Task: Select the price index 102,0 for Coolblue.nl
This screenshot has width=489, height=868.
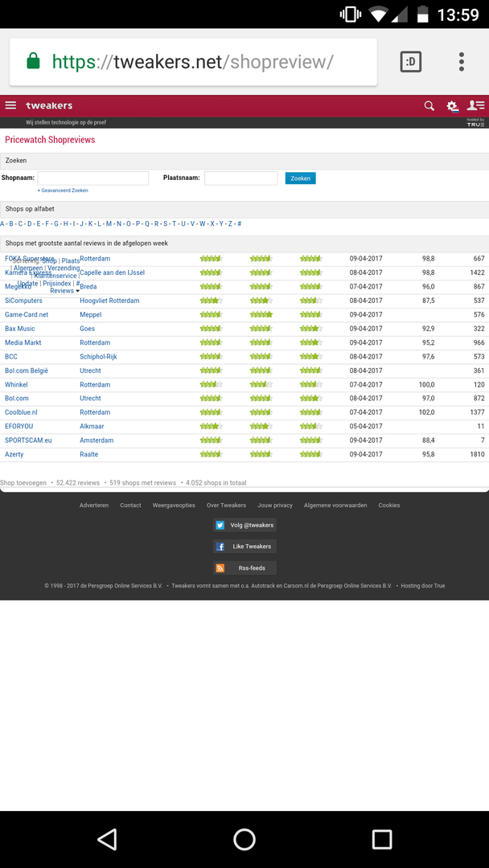Action: click(427, 412)
